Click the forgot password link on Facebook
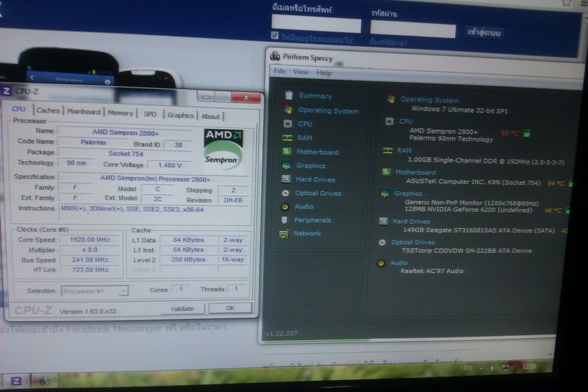Viewport: 588px width, 392px height. [x=388, y=43]
